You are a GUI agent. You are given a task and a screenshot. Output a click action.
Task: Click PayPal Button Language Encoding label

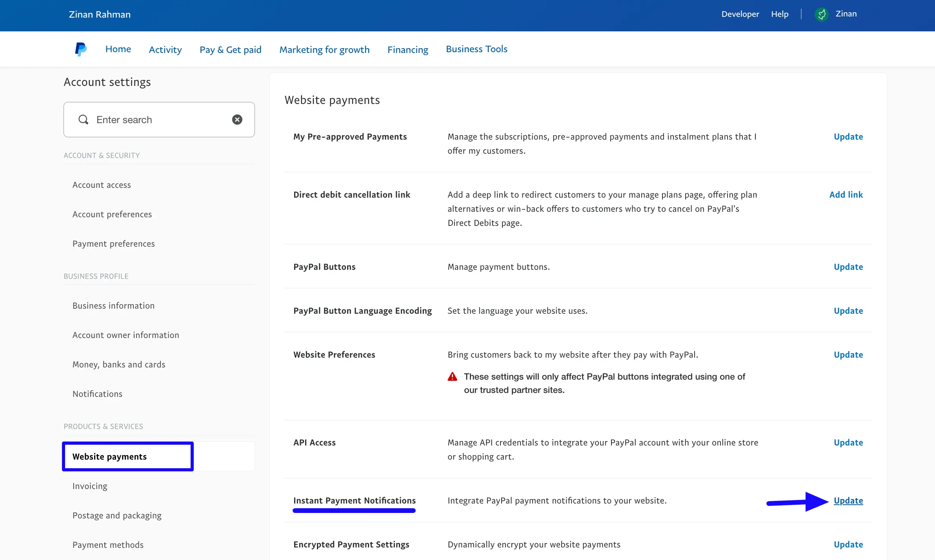[362, 311]
